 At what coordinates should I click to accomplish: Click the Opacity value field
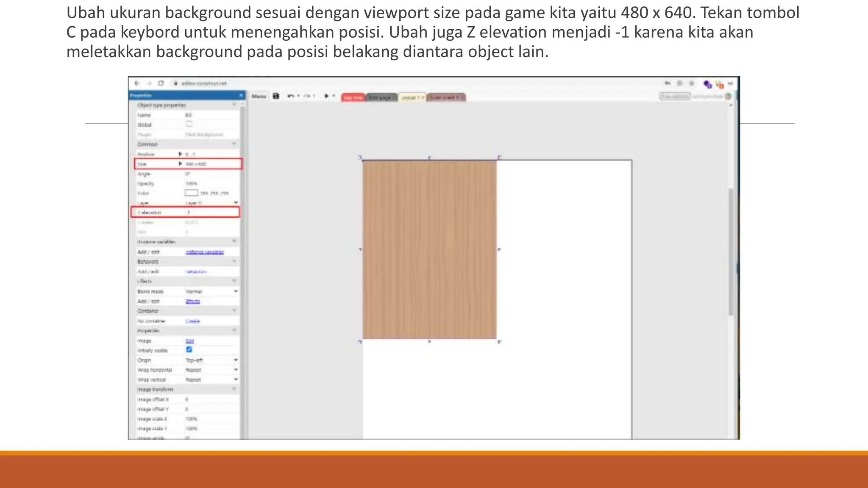[211, 183]
